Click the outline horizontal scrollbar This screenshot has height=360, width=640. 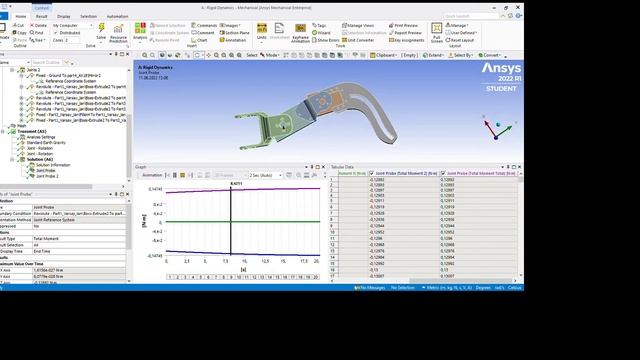click(x=46, y=187)
